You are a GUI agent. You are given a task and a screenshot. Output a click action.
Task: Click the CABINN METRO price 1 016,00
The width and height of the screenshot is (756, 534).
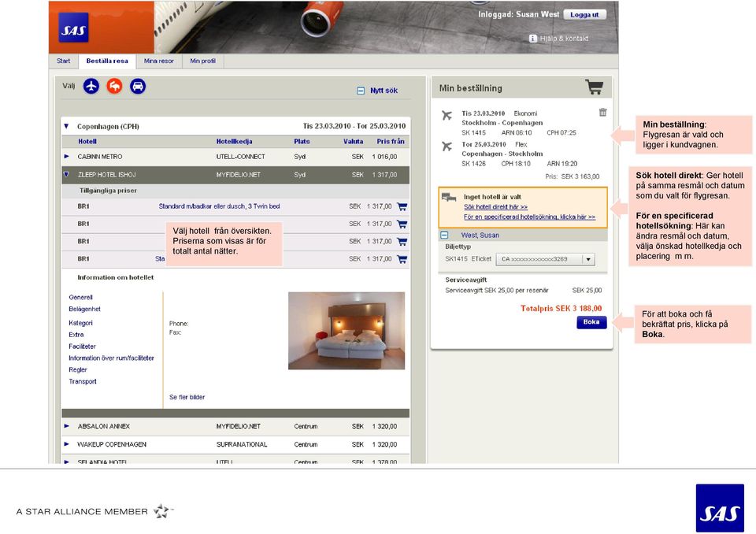coord(385,157)
